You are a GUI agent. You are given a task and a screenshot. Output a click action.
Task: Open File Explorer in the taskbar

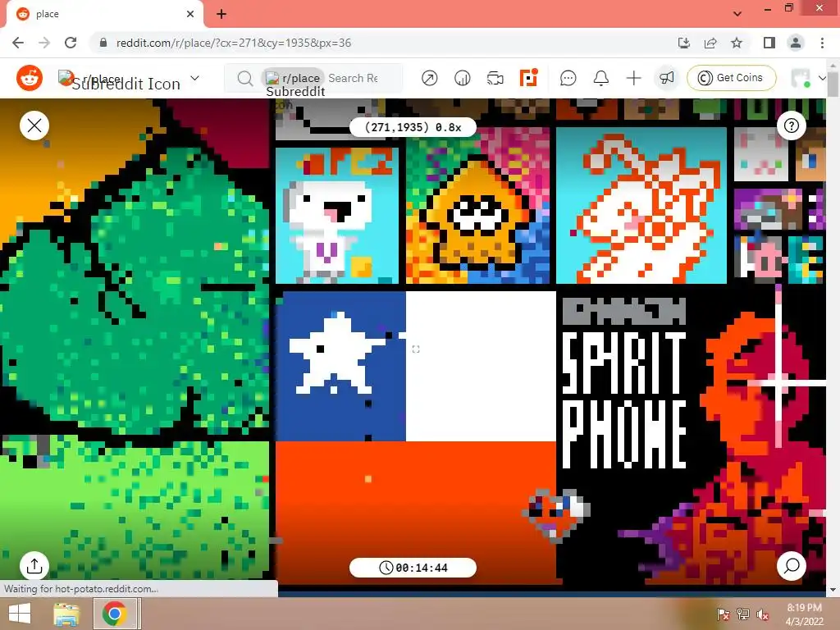pyautogui.click(x=66, y=614)
